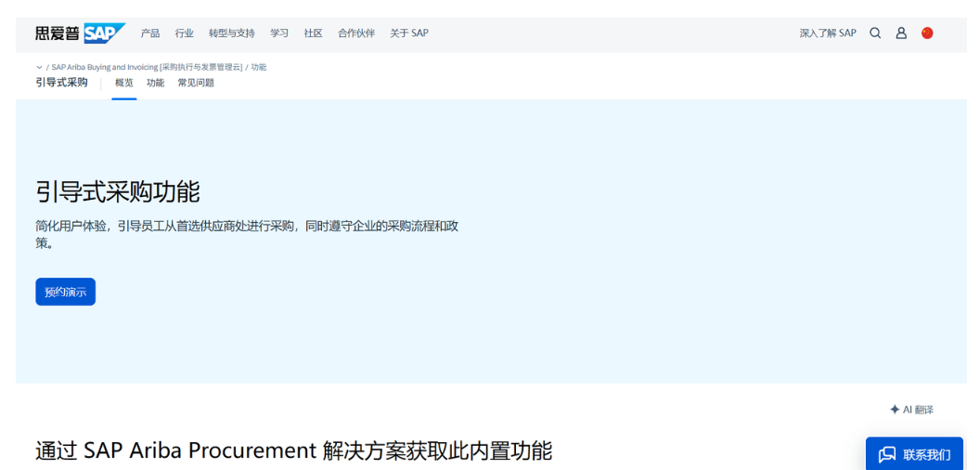The width and height of the screenshot is (980, 470).
Task: Switch to the 常见问题 tab
Action: coord(196,83)
